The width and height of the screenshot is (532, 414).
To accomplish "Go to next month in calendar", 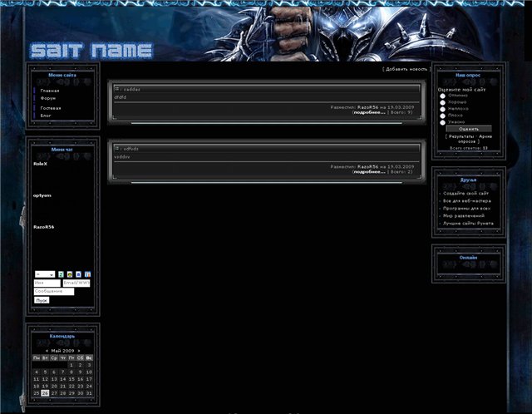I will coord(79,351).
